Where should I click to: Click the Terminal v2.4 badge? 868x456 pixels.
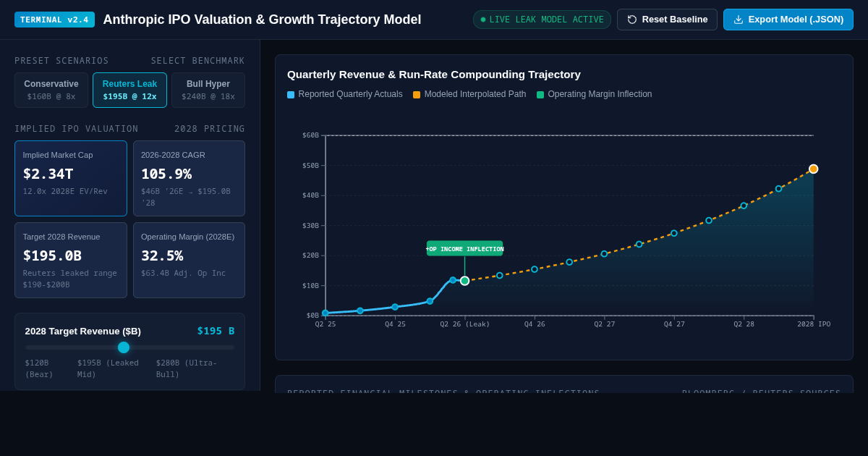pos(54,20)
